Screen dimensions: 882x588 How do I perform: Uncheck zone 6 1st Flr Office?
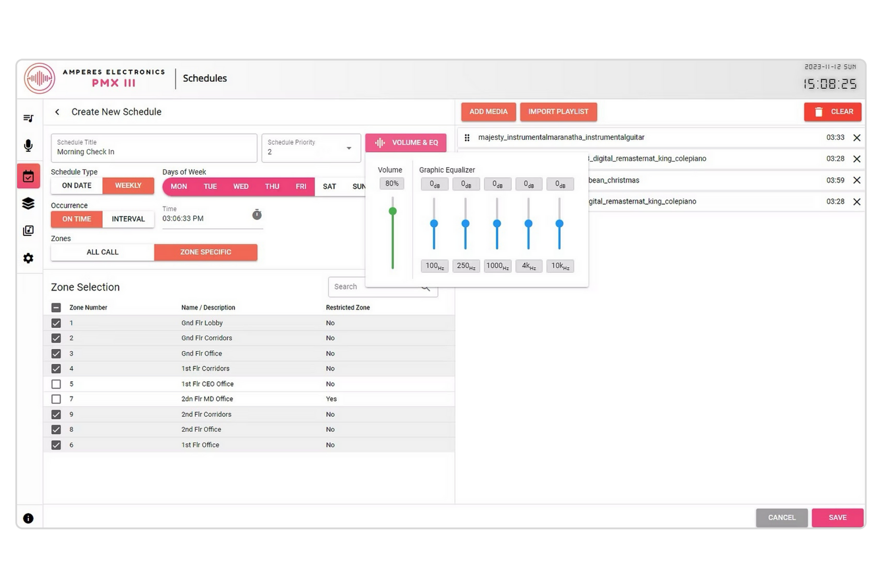click(56, 445)
